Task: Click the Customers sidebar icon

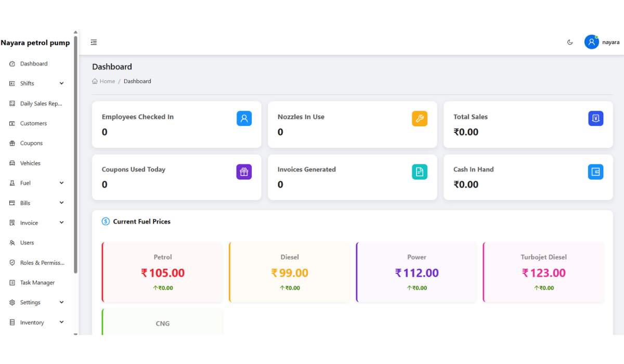Action: coord(12,124)
